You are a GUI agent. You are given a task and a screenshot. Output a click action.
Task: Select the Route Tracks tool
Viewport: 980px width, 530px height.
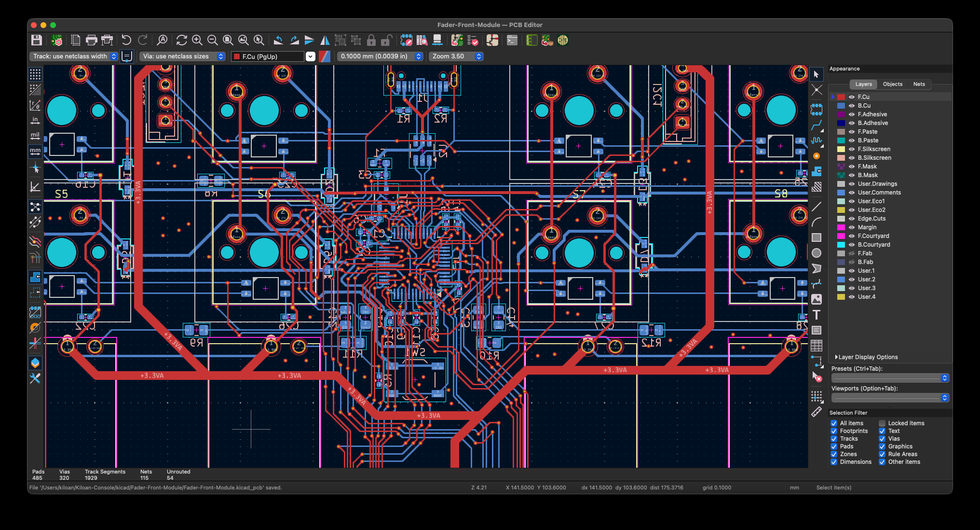(x=816, y=126)
